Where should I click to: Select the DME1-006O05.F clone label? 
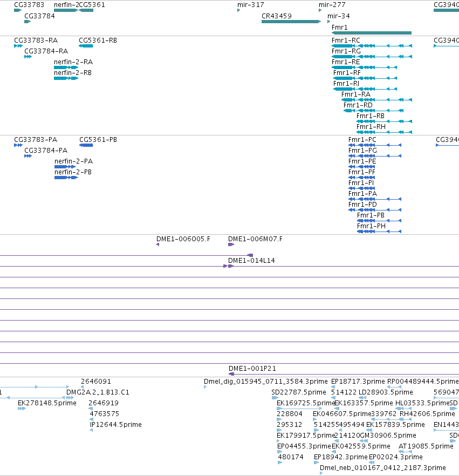tap(183, 239)
